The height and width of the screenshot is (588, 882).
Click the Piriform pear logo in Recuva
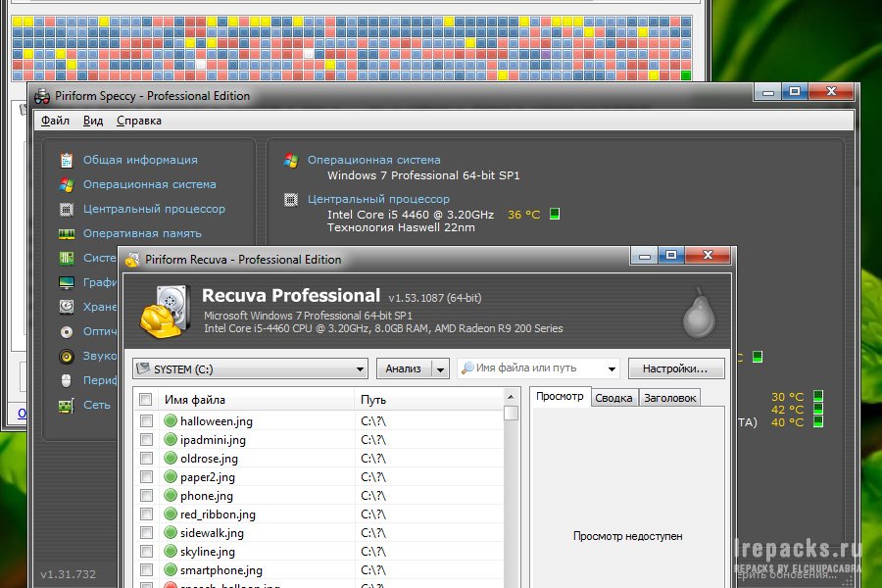699,314
